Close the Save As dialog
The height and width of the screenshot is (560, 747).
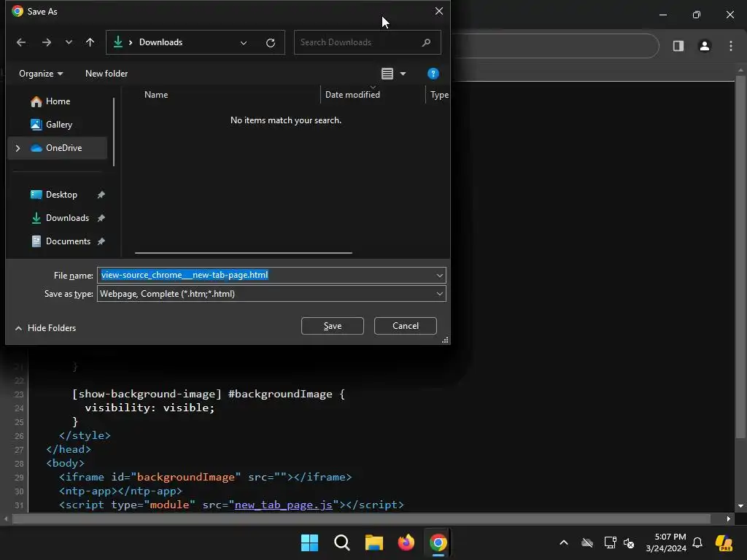[x=438, y=11]
